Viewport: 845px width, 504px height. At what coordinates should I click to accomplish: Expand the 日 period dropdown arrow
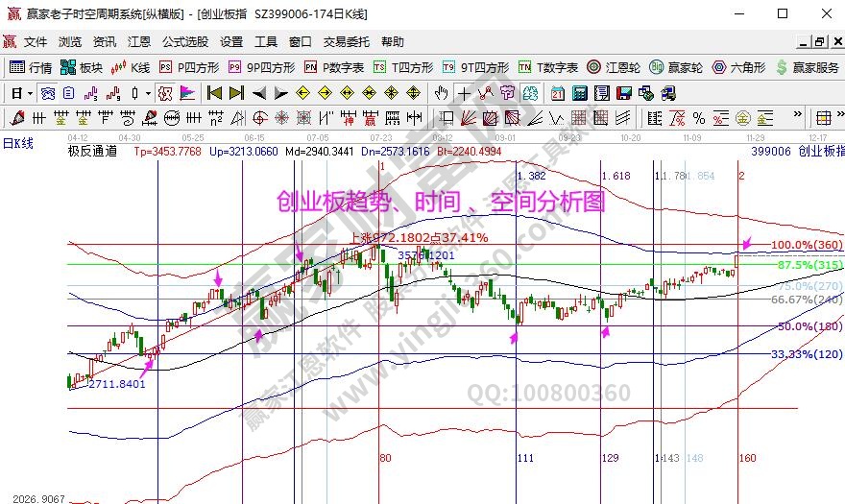(30, 93)
